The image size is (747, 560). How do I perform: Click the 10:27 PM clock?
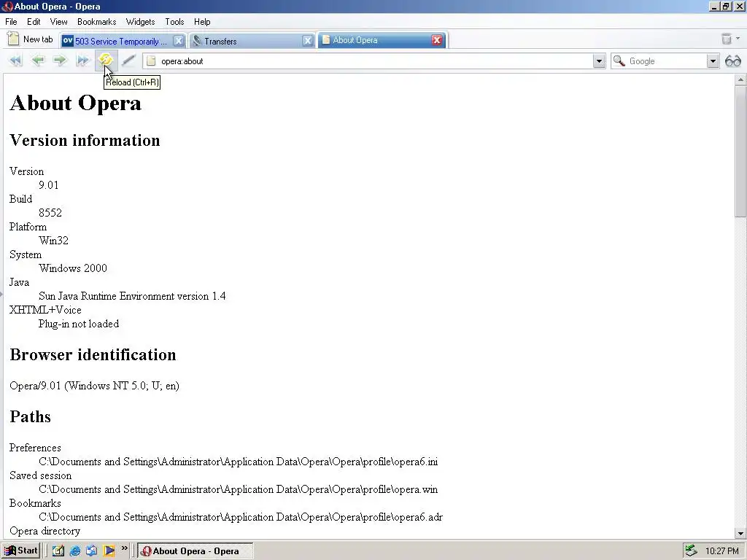pos(721,551)
